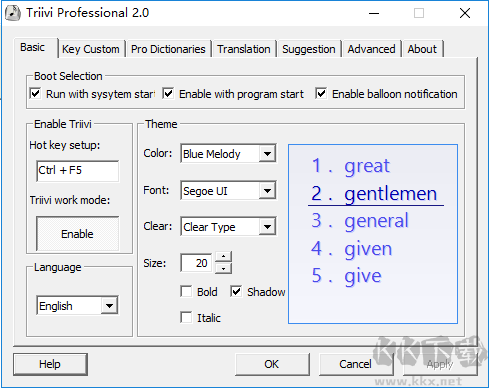The height and width of the screenshot is (388, 489).
Task: Expand the Font dropdown list
Action: tap(267, 191)
